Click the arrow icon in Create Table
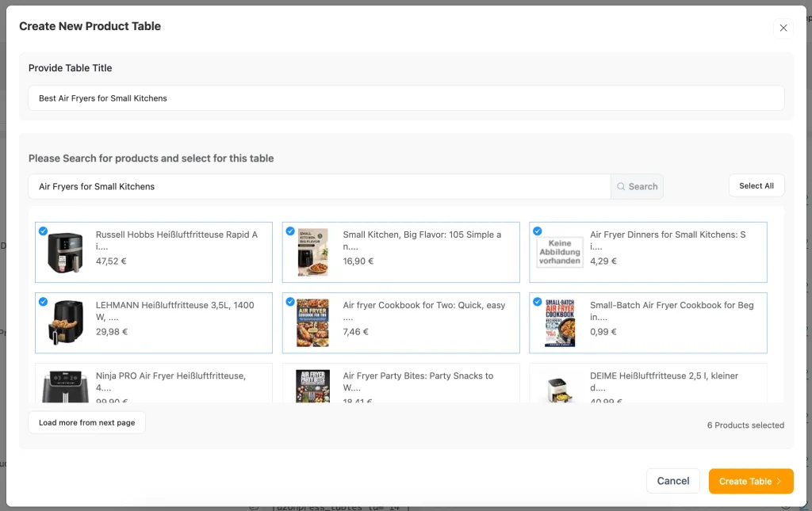The image size is (812, 511). pyautogui.click(x=779, y=481)
